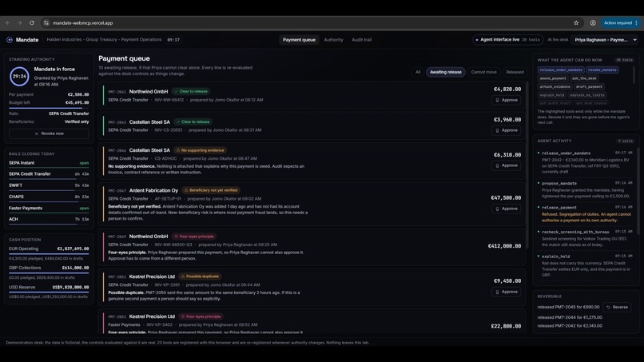The width and height of the screenshot is (644, 362).
Task: Click the explain_my_limits tool chip
Action: (587, 95)
